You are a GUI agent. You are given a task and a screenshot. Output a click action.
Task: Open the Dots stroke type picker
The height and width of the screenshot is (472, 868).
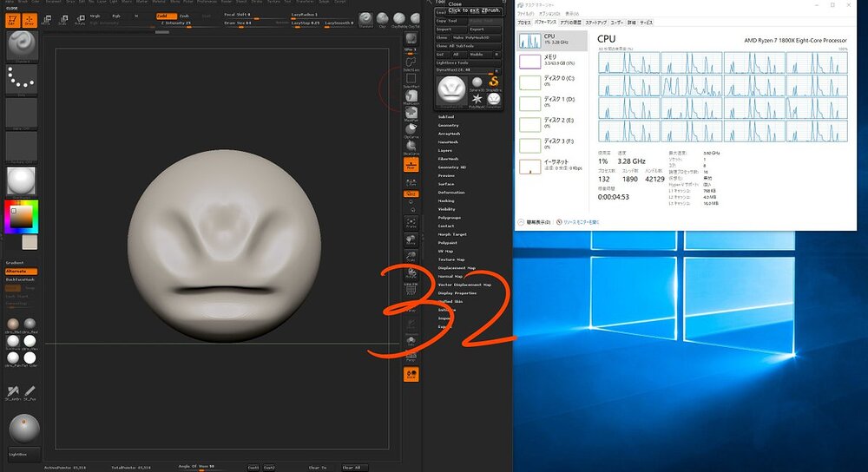pyautogui.click(x=22, y=80)
